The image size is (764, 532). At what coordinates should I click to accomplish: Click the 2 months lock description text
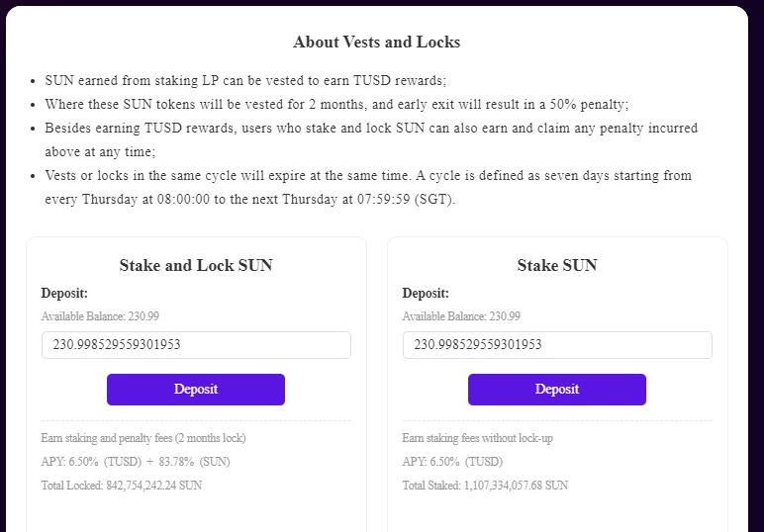click(x=143, y=438)
